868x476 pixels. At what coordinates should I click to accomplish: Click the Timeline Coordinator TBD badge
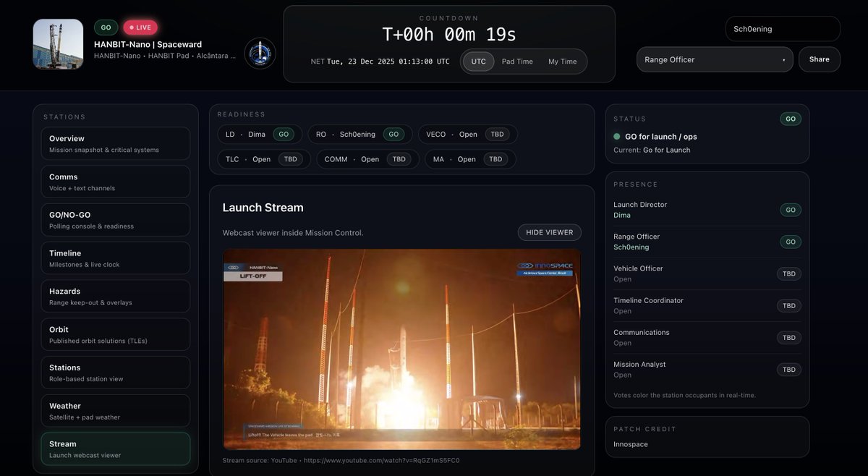click(789, 305)
